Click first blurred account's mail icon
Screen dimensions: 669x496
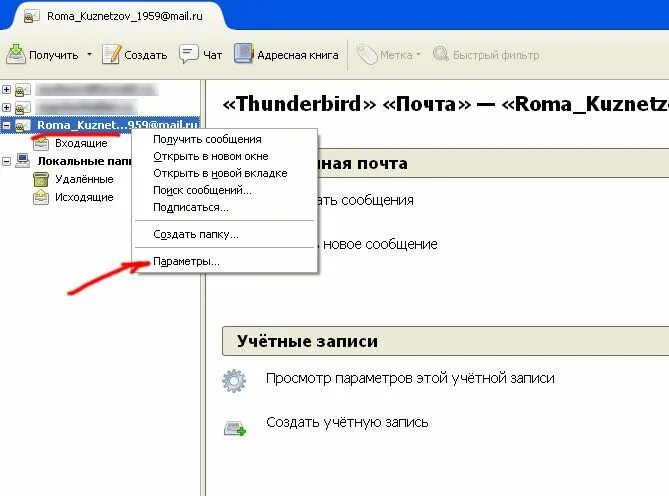coord(23,90)
